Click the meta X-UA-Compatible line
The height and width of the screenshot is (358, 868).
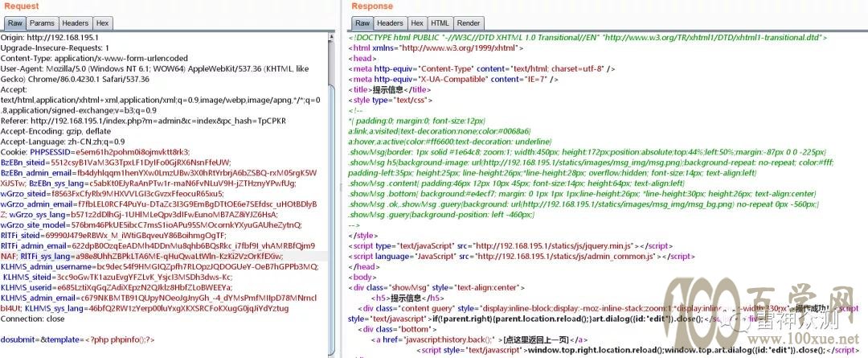(x=453, y=80)
